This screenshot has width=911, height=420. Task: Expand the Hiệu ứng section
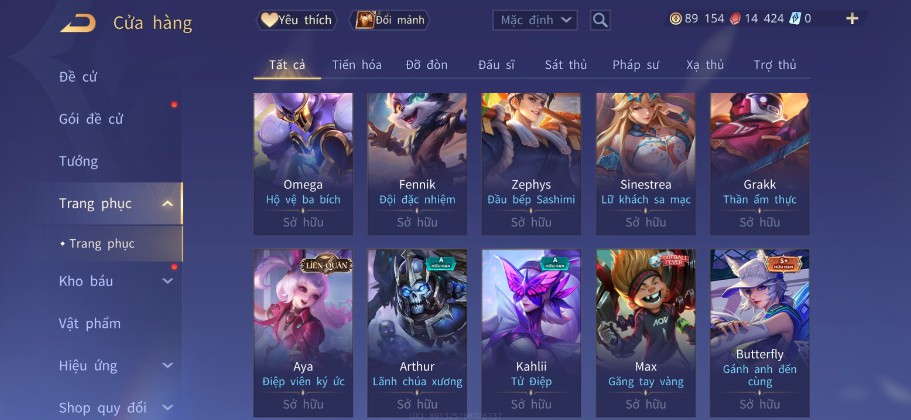tap(167, 365)
